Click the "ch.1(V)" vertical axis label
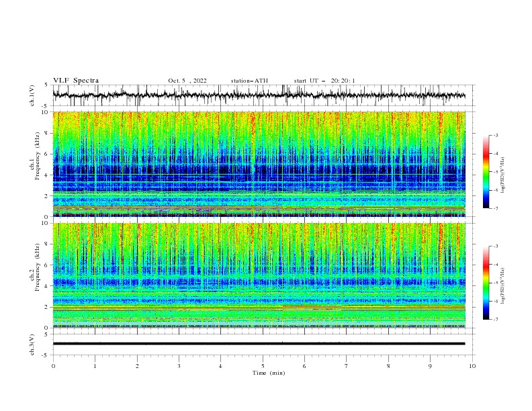 (x=32, y=95)
